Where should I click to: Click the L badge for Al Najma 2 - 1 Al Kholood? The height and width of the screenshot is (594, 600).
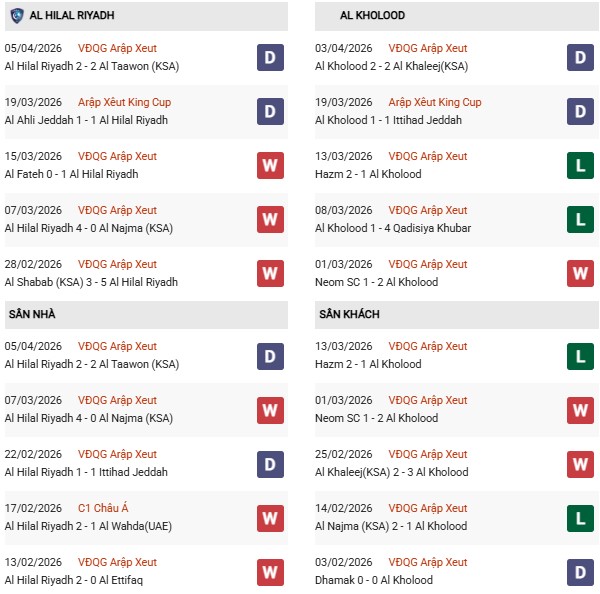tap(581, 517)
